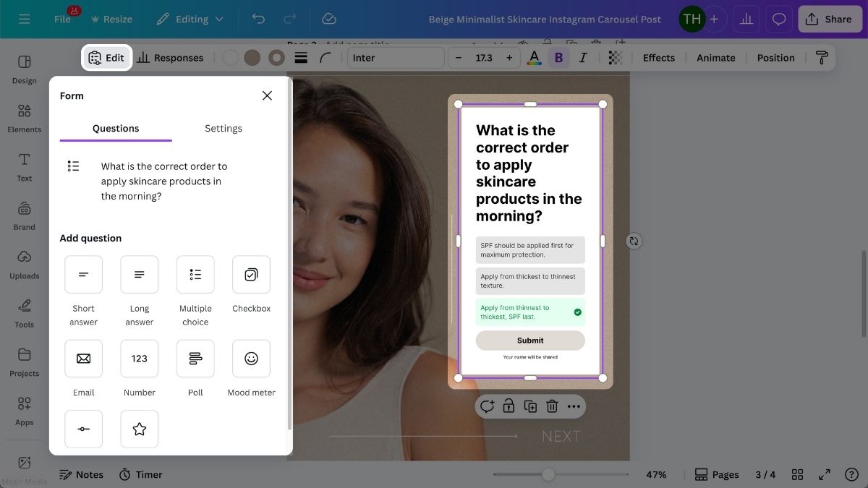Decrease font size with minus

coord(459,58)
